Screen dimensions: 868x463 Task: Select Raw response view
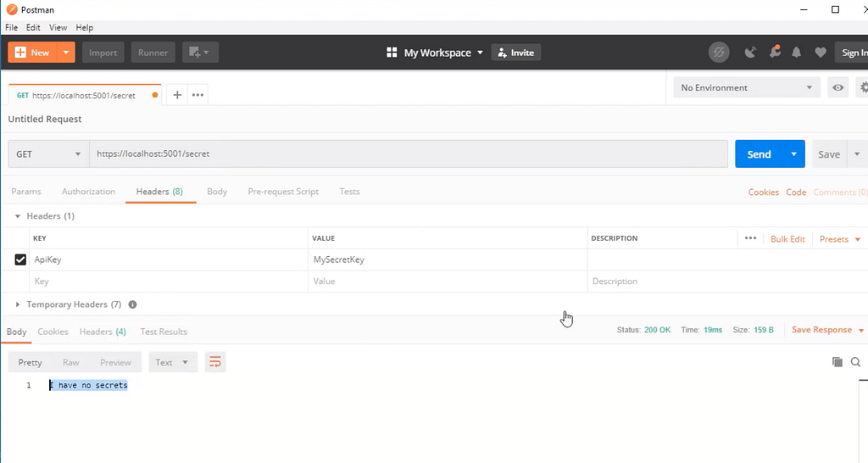click(x=71, y=362)
